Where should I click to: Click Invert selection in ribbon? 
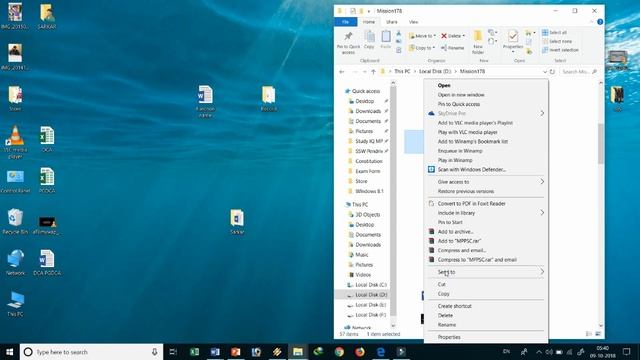(x=560, y=50)
